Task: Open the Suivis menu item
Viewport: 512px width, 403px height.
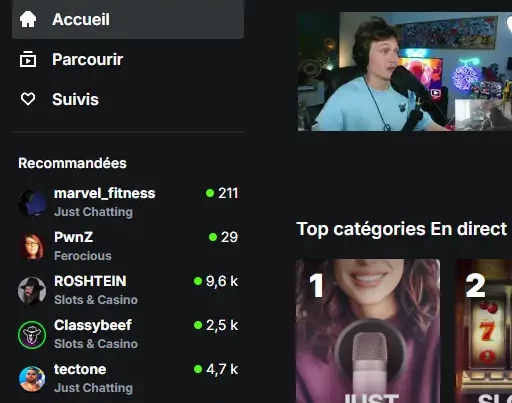Action: [x=128, y=99]
